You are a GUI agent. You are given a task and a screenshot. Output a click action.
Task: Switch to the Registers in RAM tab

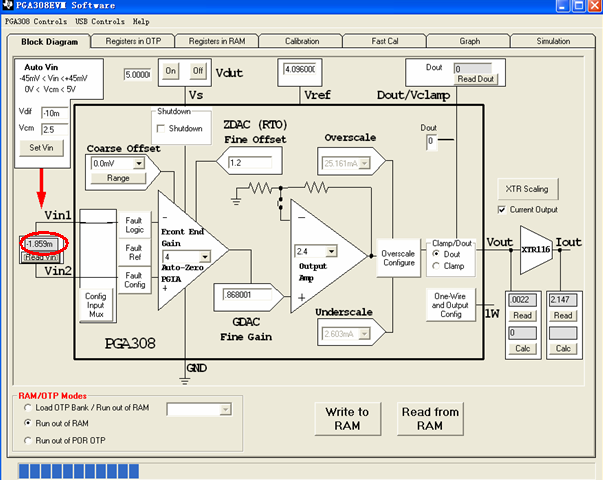(217, 41)
